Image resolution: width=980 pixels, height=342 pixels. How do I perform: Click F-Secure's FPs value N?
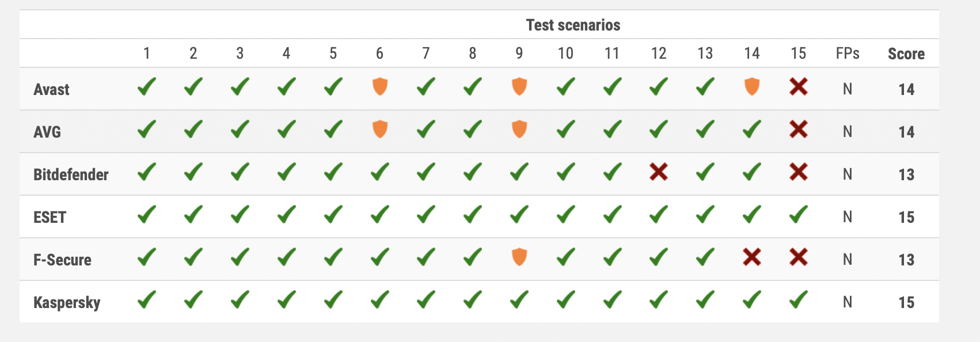(847, 260)
